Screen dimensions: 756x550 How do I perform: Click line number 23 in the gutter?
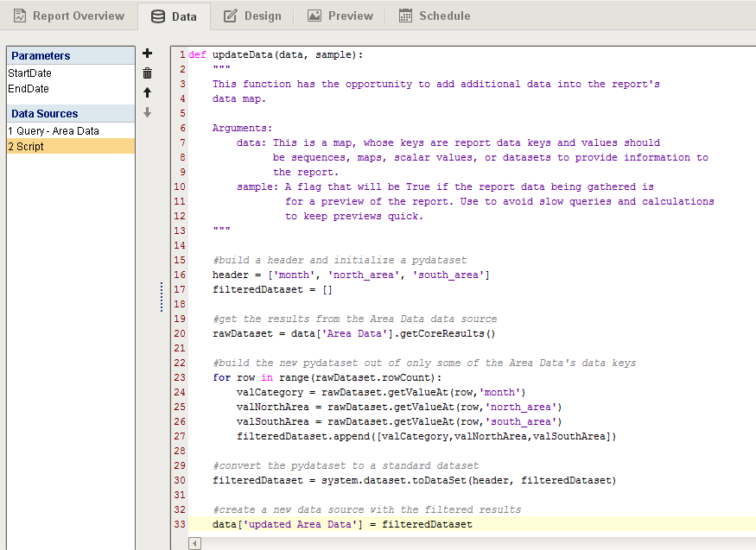180,377
